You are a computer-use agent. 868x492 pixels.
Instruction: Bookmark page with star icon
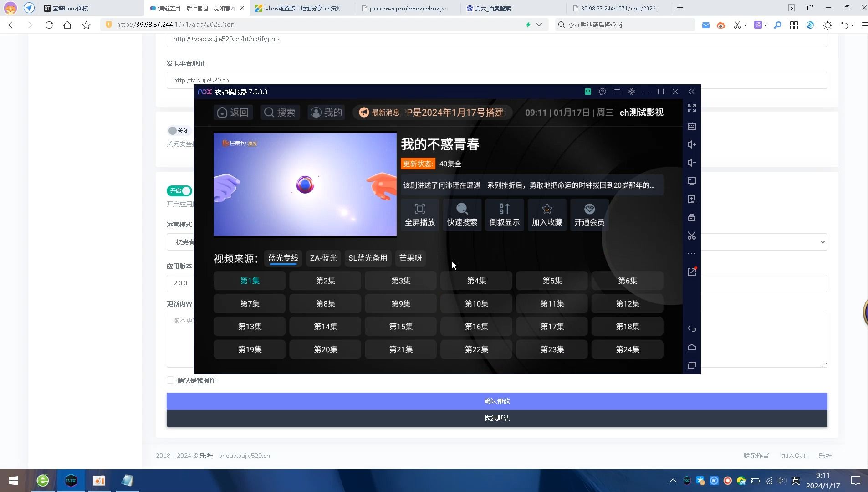(x=86, y=25)
